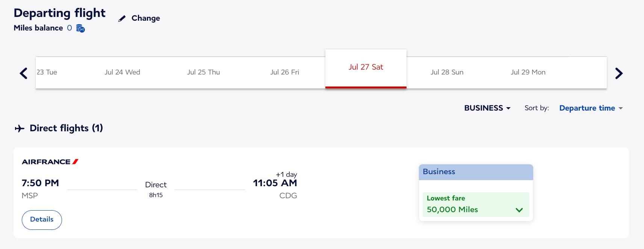Image resolution: width=644 pixels, height=249 pixels.
Task: Click the Business fare card header
Action: point(475,172)
